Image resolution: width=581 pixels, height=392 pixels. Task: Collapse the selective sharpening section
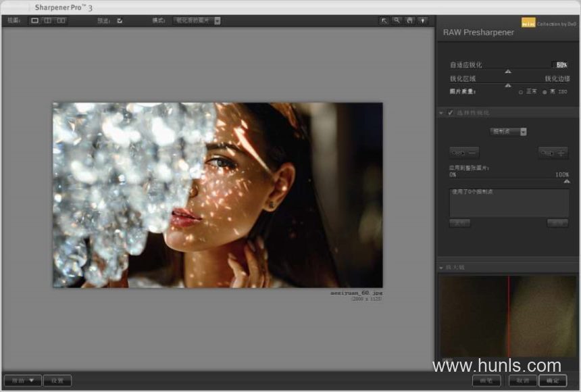coord(441,113)
